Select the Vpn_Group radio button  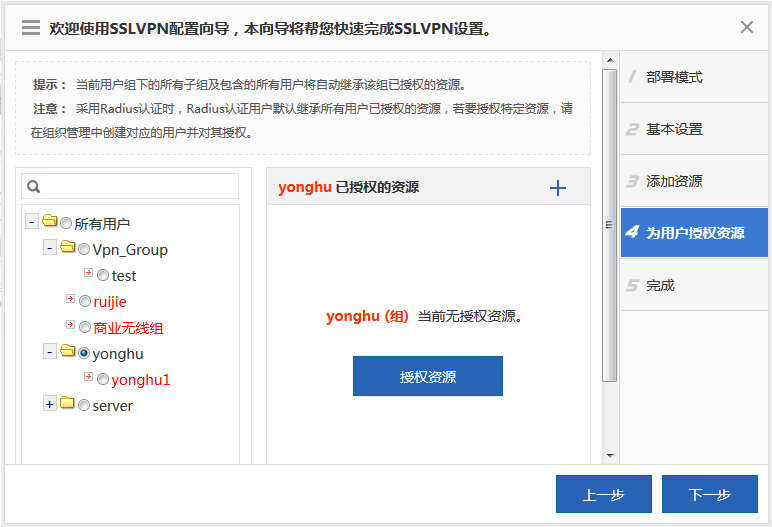click(x=84, y=250)
